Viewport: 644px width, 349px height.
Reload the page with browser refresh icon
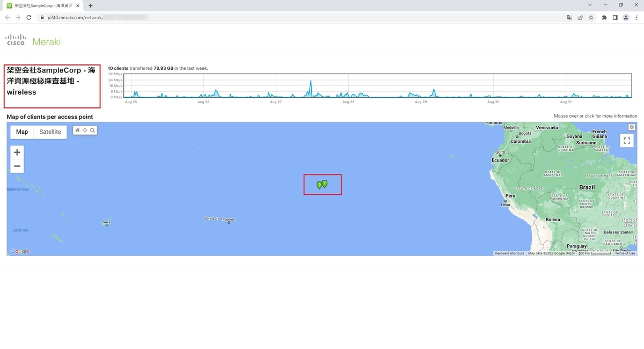[x=28, y=17]
